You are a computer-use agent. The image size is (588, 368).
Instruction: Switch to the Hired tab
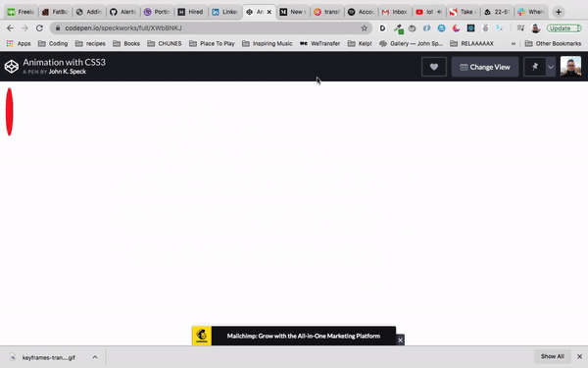click(191, 12)
